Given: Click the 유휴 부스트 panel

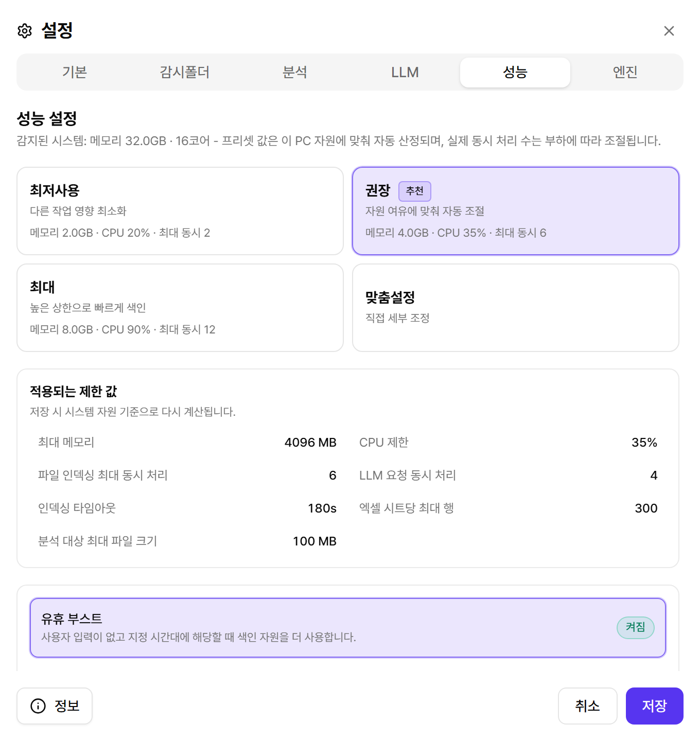Looking at the screenshot, I should (348, 628).
